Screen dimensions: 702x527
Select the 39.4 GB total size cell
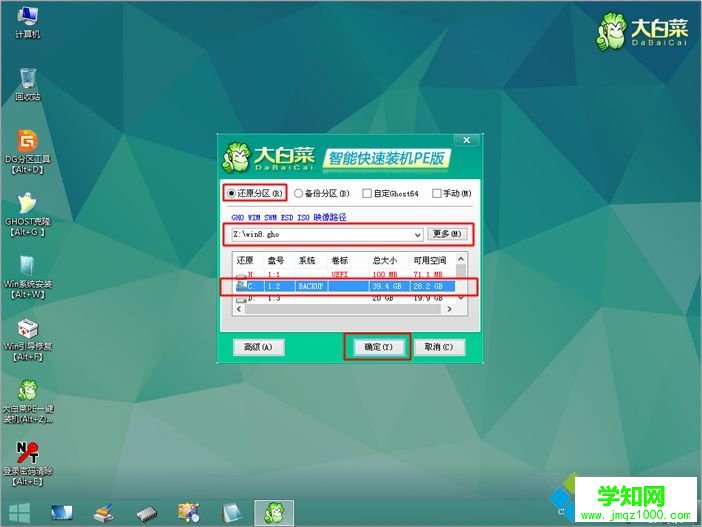tap(387, 286)
